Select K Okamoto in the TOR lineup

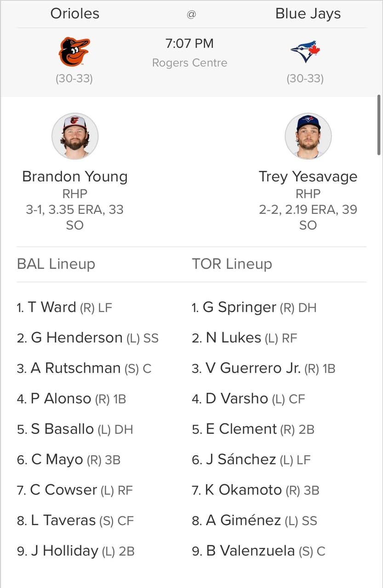(x=256, y=490)
